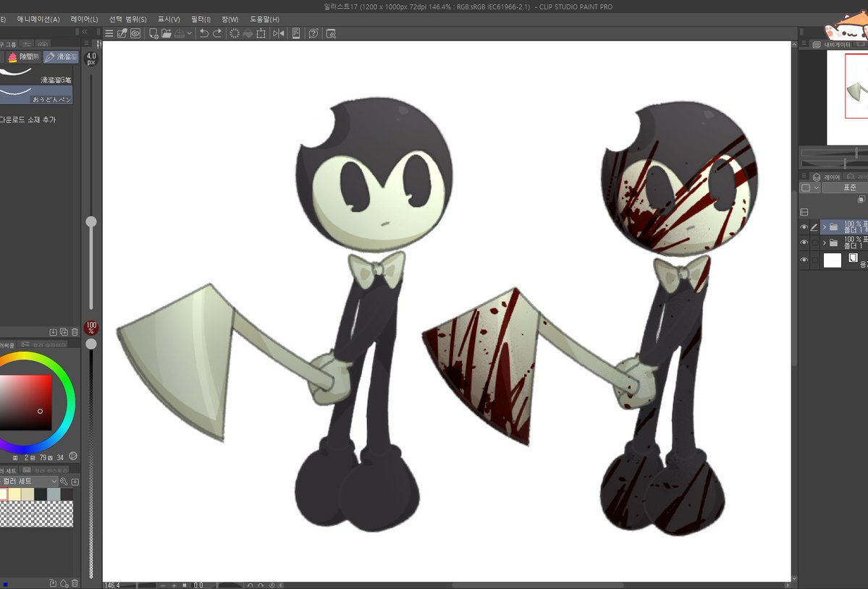Image resolution: width=868 pixels, height=589 pixels.
Task: Hide the paper layer via eye icon
Action: (804, 259)
